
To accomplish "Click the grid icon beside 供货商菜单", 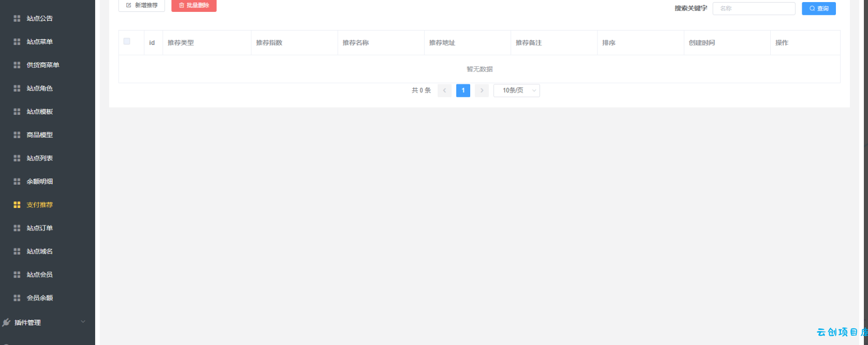I will (17, 65).
